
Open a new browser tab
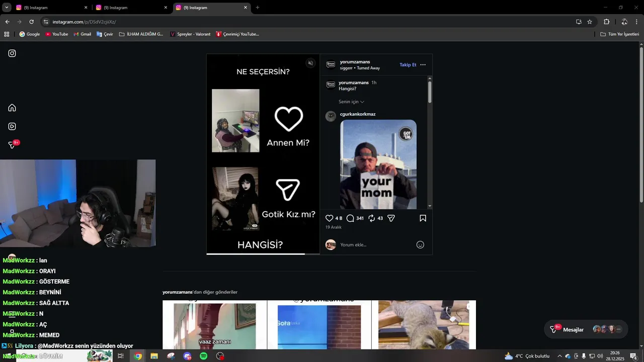(x=258, y=8)
